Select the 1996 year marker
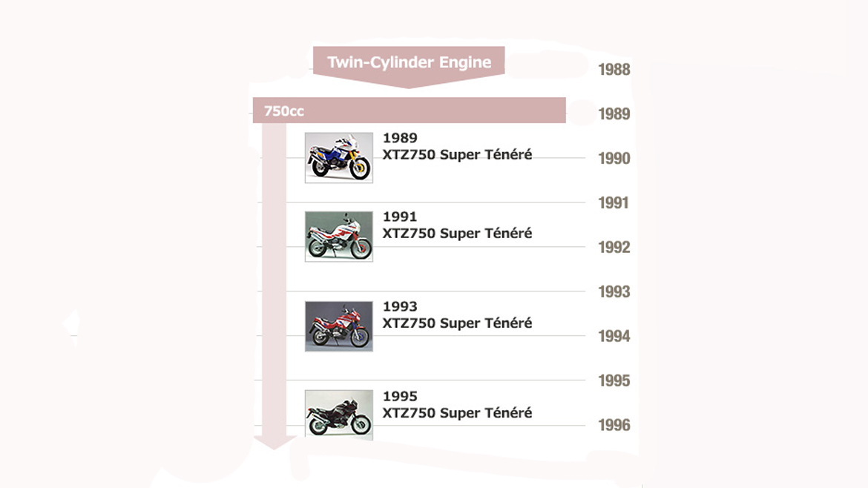 click(x=614, y=425)
